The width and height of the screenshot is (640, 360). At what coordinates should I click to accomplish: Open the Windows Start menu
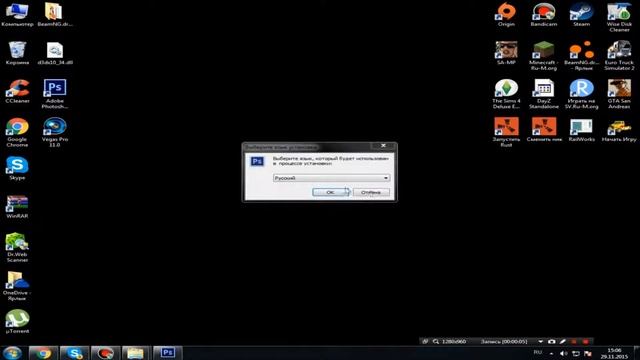coord(12,353)
